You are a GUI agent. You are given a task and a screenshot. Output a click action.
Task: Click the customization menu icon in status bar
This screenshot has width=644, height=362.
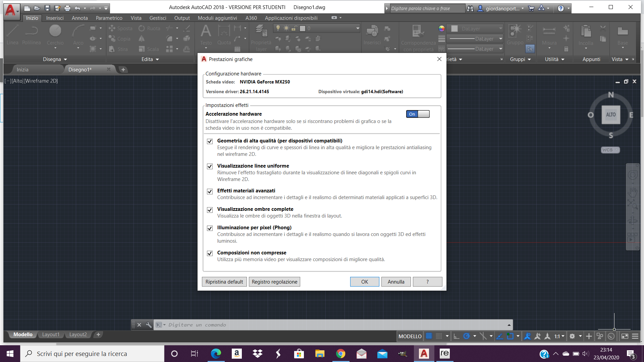[x=635, y=336]
